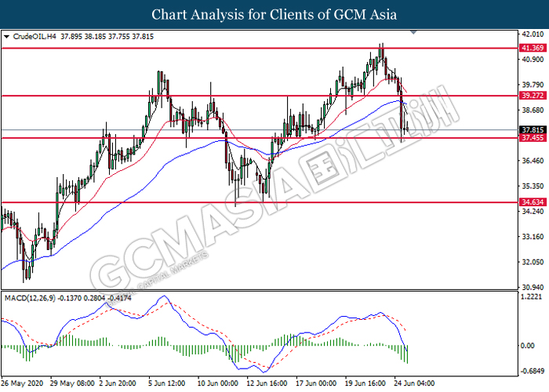Click the MACD(12,26,9) indicator label

[30, 298]
